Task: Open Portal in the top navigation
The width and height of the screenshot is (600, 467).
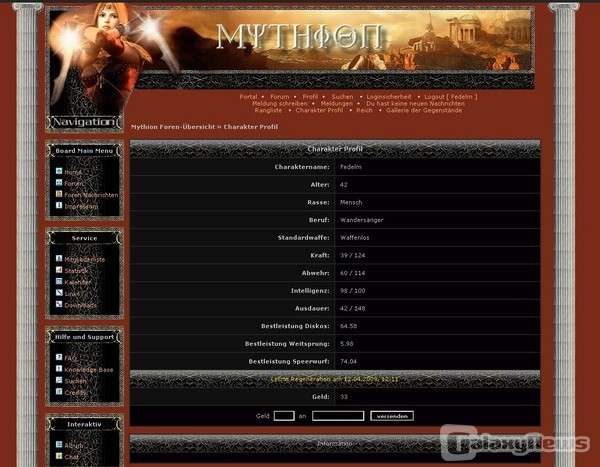Action: coord(248,97)
